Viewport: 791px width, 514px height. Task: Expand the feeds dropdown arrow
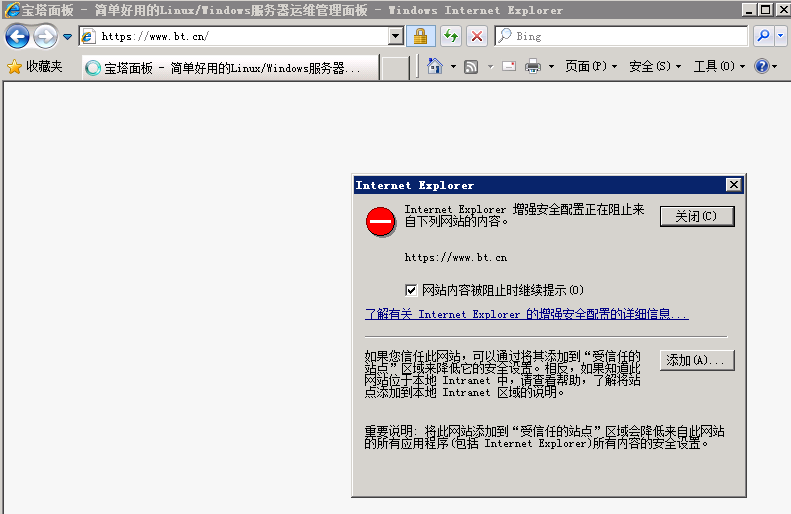pos(490,67)
